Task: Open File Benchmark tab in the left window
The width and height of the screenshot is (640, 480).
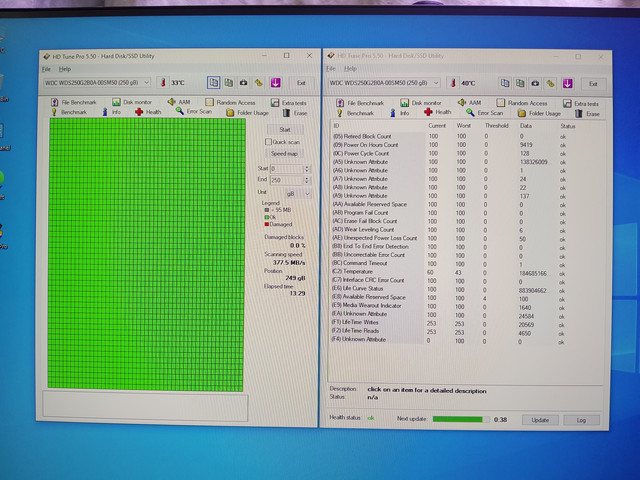Action: [74, 102]
